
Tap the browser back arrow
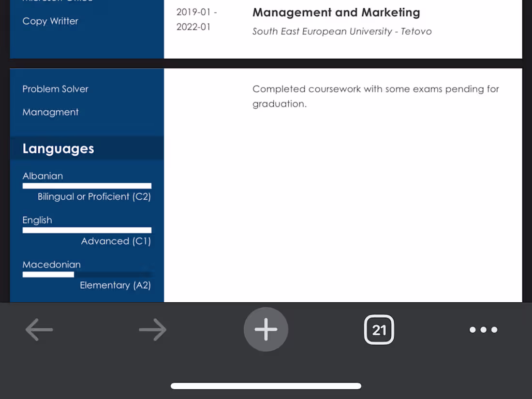coord(39,329)
